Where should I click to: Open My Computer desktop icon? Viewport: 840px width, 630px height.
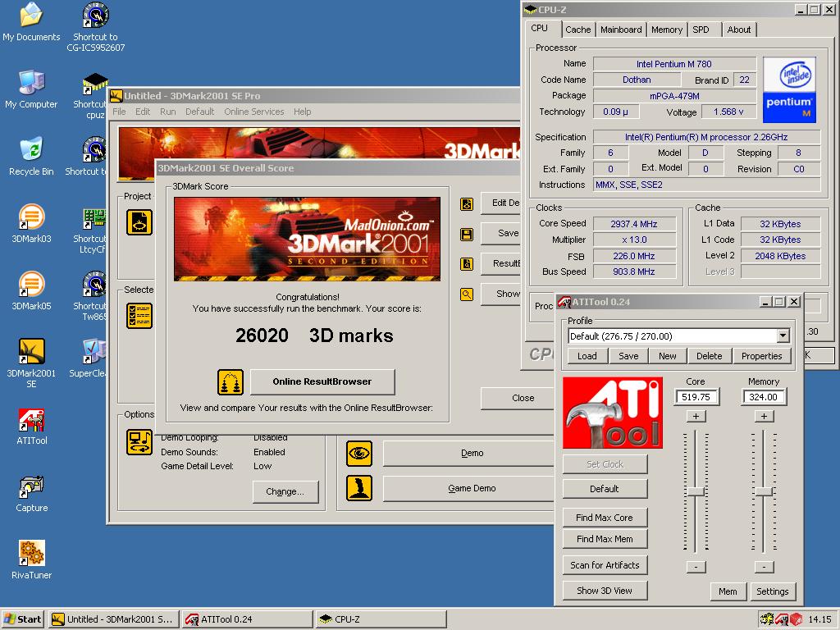(x=31, y=89)
